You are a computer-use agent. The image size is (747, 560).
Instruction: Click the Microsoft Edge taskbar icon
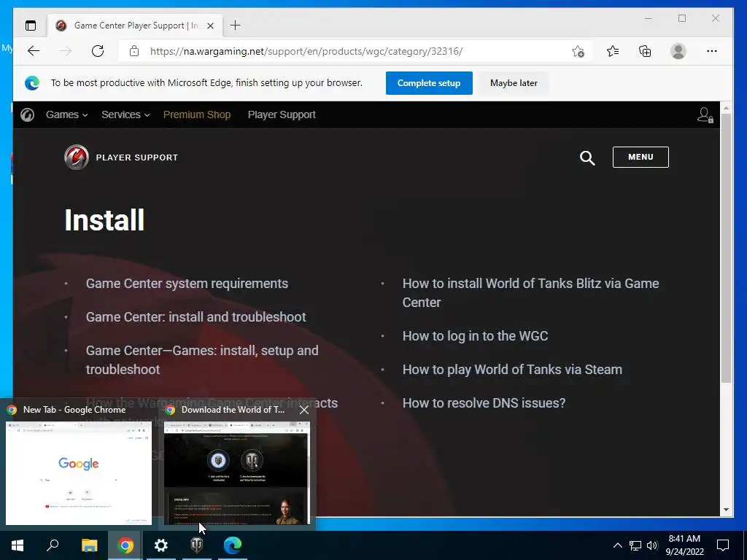[233, 545]
